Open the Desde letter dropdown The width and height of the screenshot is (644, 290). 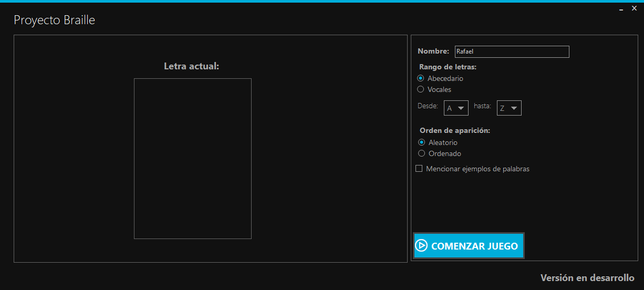pos(456,108)
